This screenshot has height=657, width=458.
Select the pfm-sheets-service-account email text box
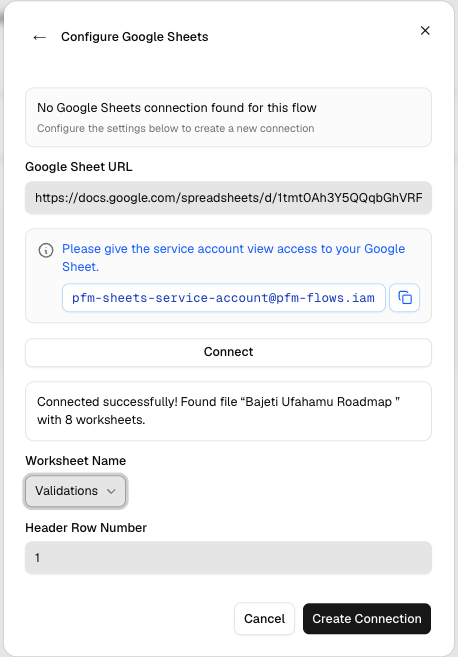[224, 298]
